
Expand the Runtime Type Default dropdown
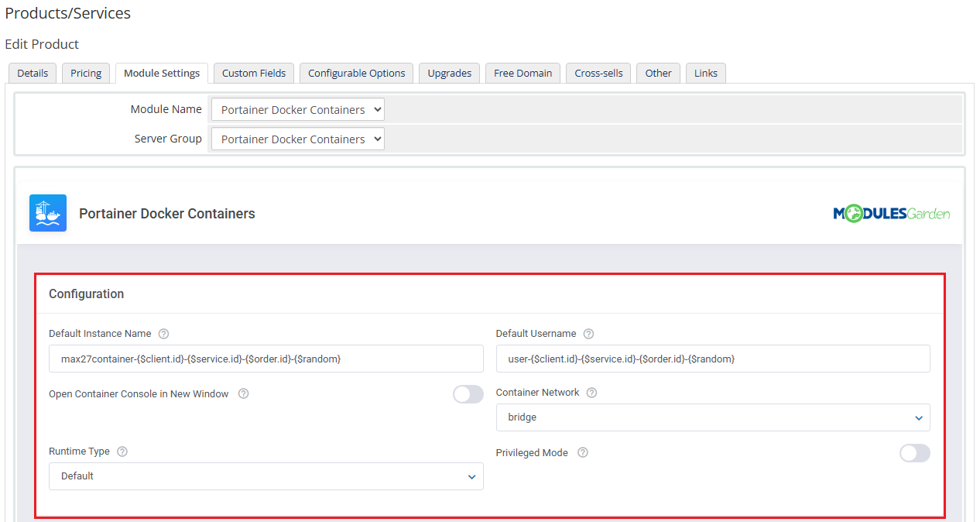266,476
